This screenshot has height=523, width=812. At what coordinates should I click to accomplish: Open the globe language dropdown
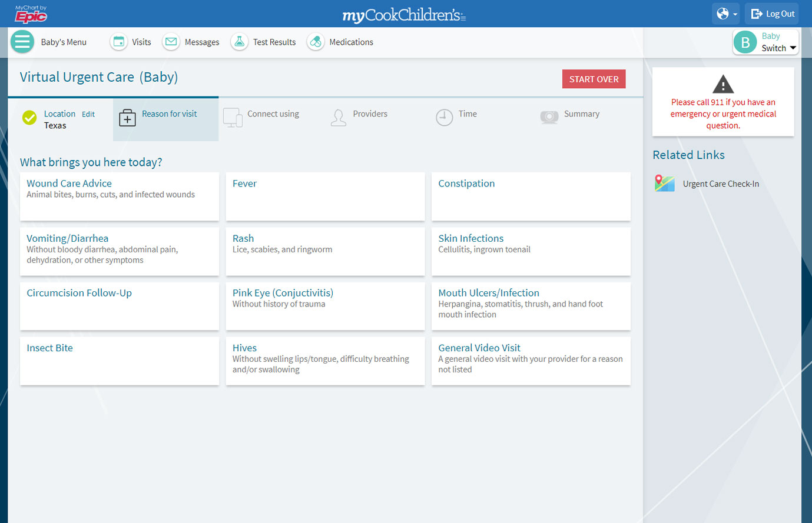pyautogui.click(x=726, y=14)
